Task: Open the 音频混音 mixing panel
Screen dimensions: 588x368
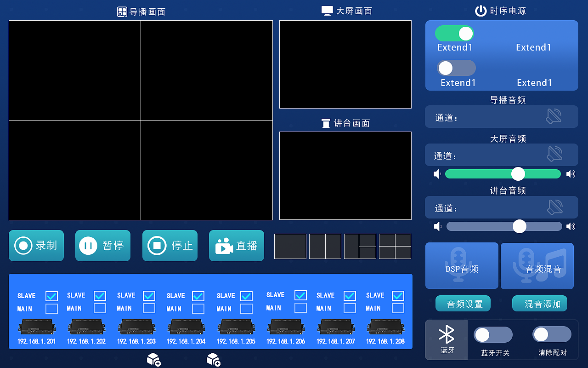Action: (x=537, y=265)
